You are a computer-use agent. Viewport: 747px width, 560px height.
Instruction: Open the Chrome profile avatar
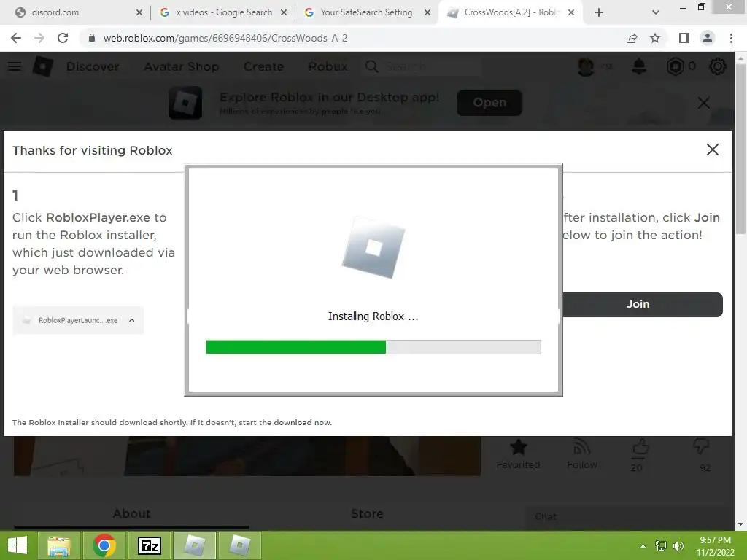[x=708, y=38]
